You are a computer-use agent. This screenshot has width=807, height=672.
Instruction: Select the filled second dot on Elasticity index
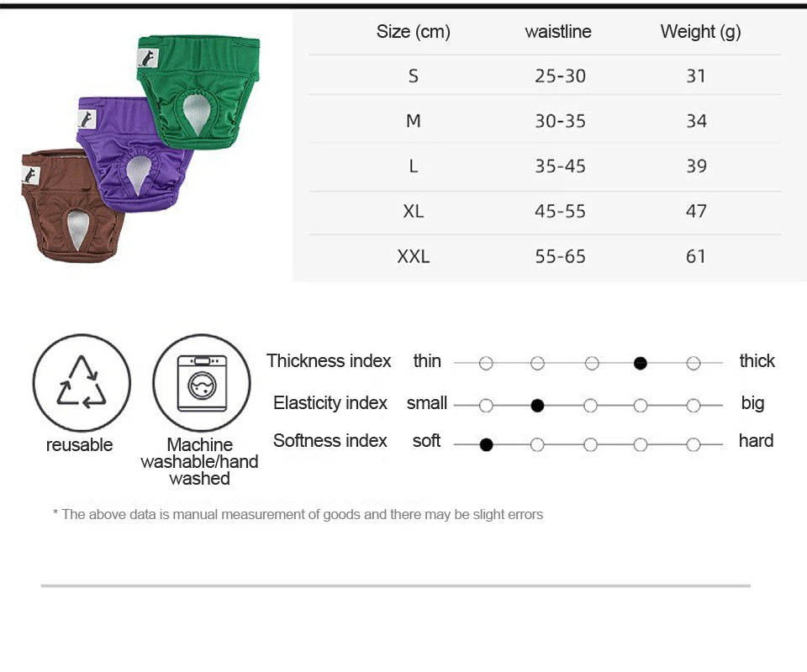point(538,406)
